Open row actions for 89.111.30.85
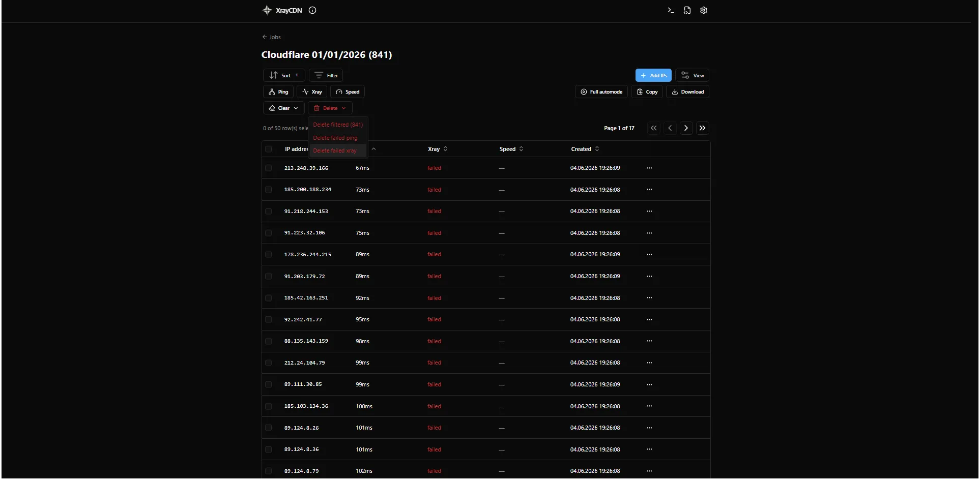Viewport: 980px width, 482px height. coord(649,384)
